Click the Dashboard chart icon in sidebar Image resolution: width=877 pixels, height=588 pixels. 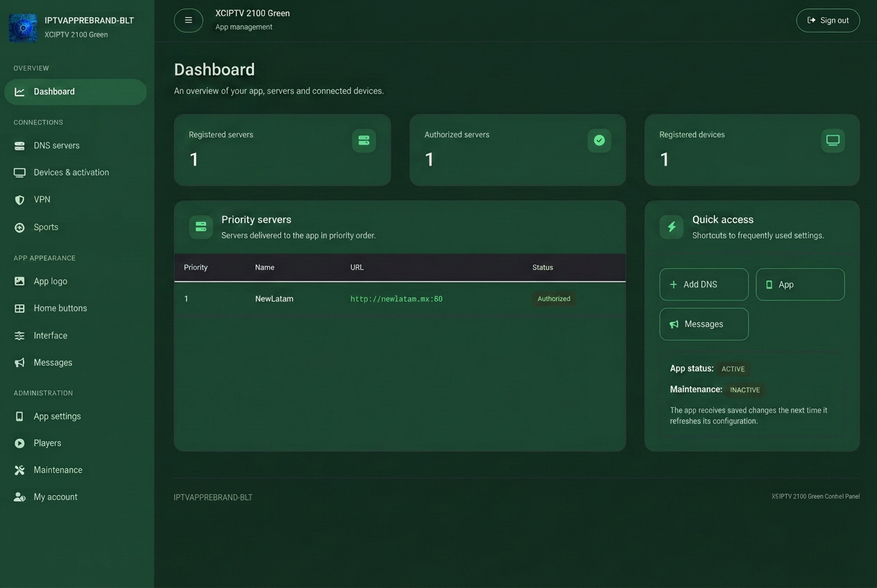[x=19, y=92]
